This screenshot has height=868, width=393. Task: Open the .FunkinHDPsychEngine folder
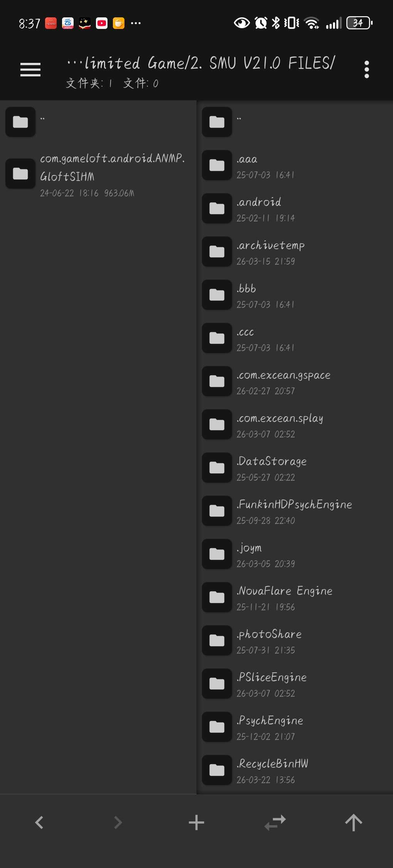[295, 511]
